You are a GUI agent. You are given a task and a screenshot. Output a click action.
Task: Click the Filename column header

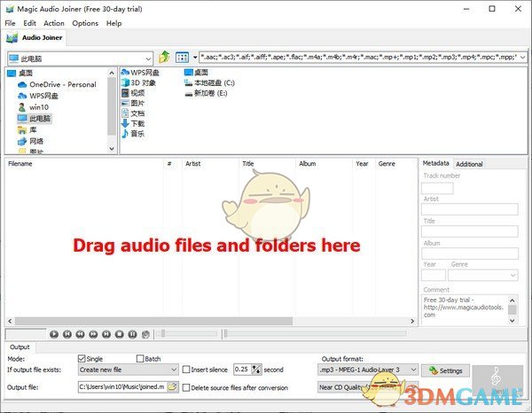coord(84,163)
